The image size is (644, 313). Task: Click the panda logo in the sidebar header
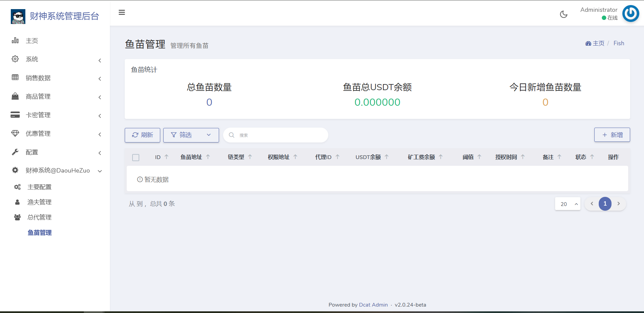pos(18,16)
